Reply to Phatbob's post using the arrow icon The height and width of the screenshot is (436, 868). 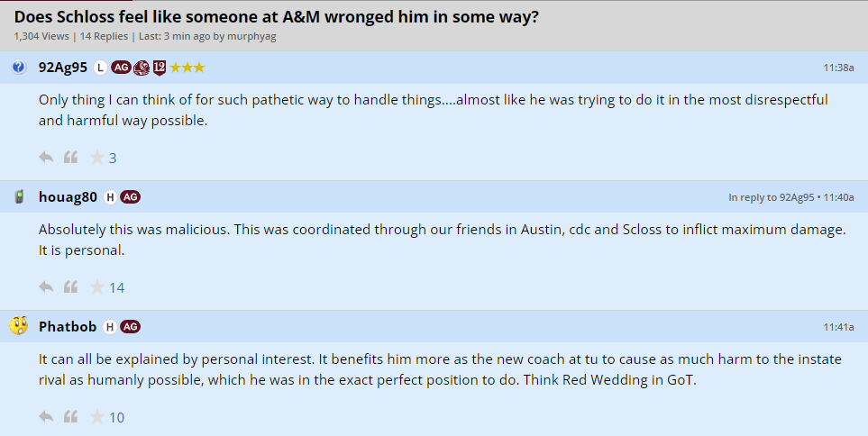(x=47, y=417)
